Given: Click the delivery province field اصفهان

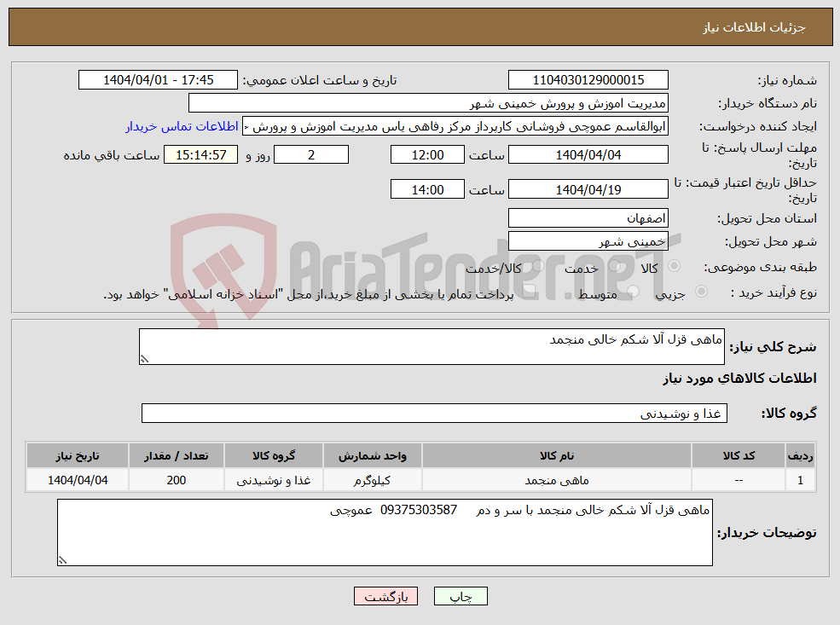Looking at the screenshot, I should [x=588, y=218].
